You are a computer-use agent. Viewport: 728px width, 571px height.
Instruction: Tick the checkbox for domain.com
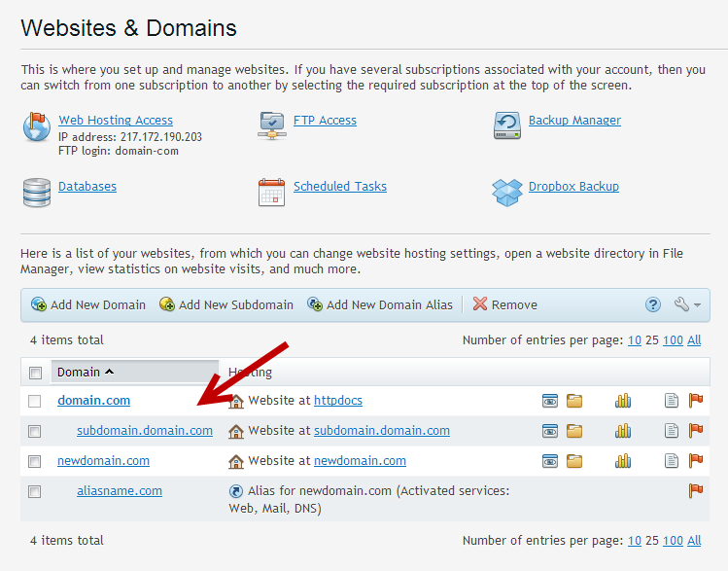(35, 401)
